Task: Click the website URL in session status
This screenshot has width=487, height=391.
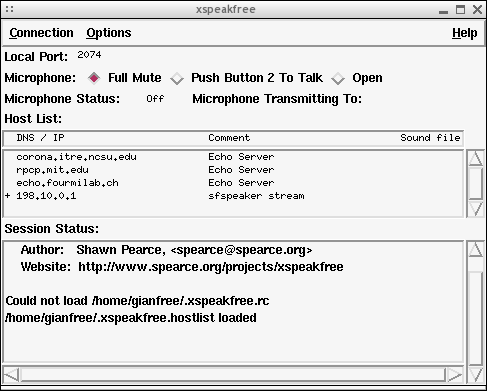Action: click(x=211, y=267)
